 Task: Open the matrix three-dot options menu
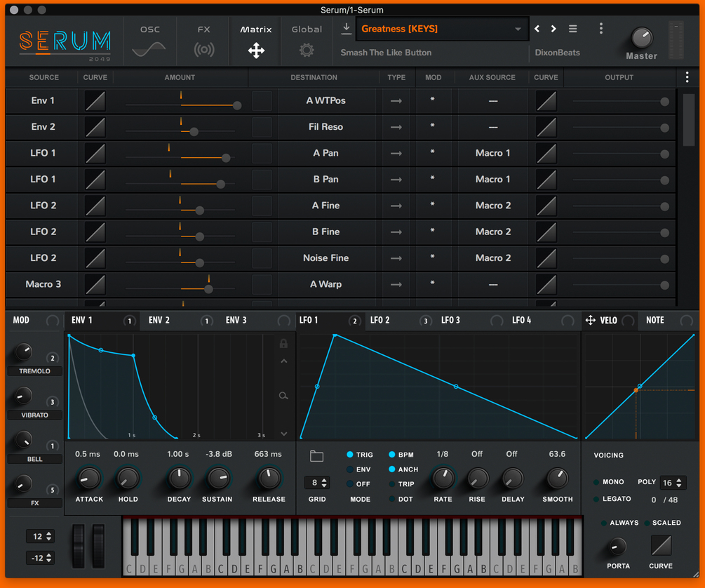687,77
